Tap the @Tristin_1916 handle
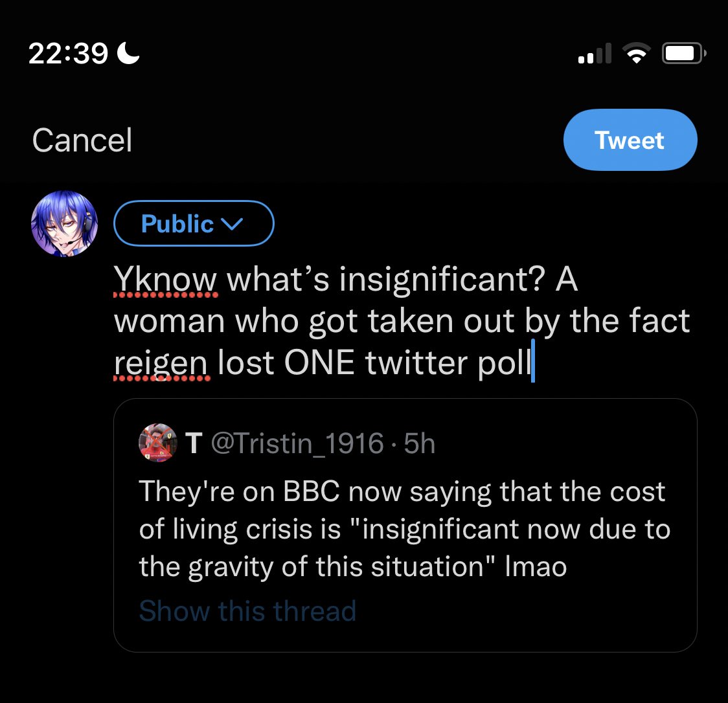 tap(297, 443)
